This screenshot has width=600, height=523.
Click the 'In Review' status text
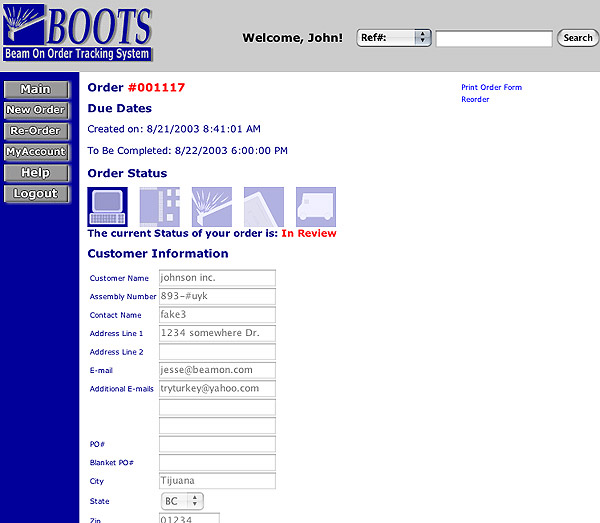click(309, 233)
